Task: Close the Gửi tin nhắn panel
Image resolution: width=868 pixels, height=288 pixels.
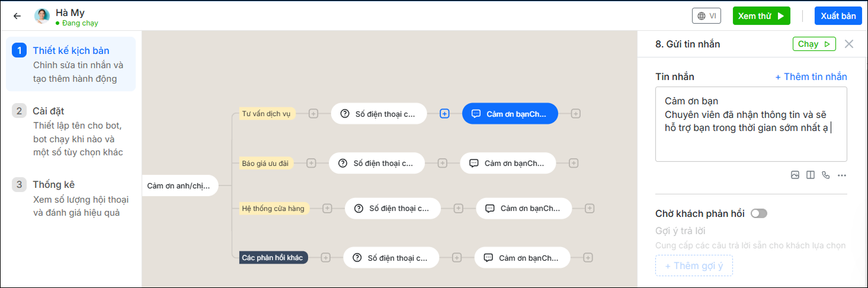Action: tap(849, 44)
